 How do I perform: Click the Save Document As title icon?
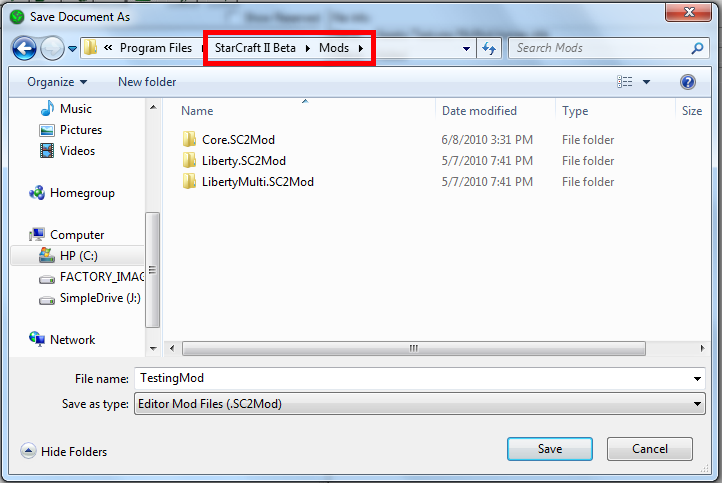(x=17, y=17)
